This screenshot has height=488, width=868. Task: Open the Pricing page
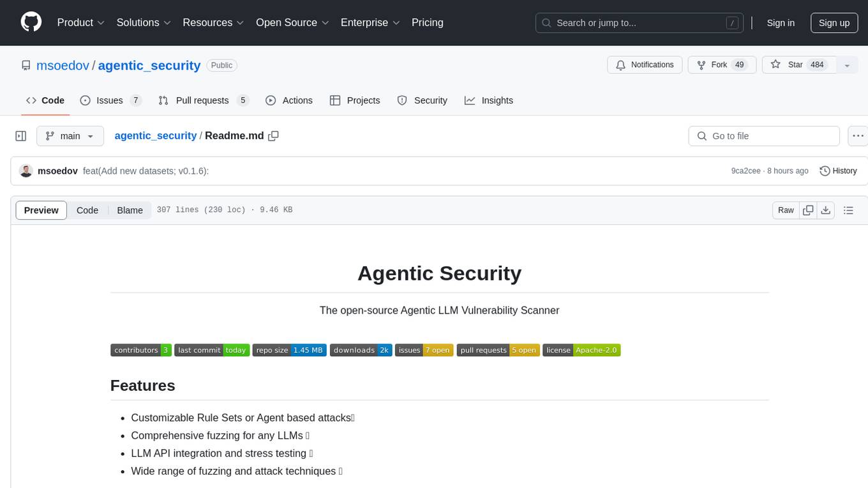pyautogui.click(x=428, y=22)
